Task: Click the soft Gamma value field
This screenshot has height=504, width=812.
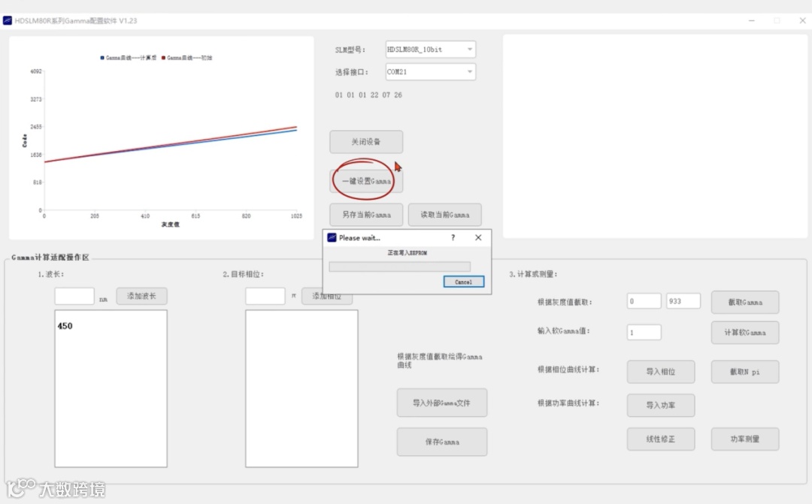Action: (x=644, y=332)
